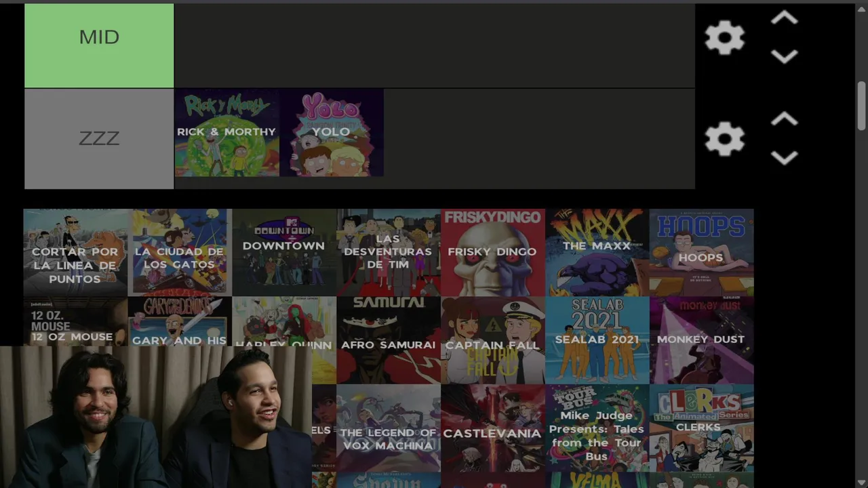The width and height of the screenshot is (868, 488).
Task: Click the gray ZZZ tier label
Action: [x=99, y=139]
